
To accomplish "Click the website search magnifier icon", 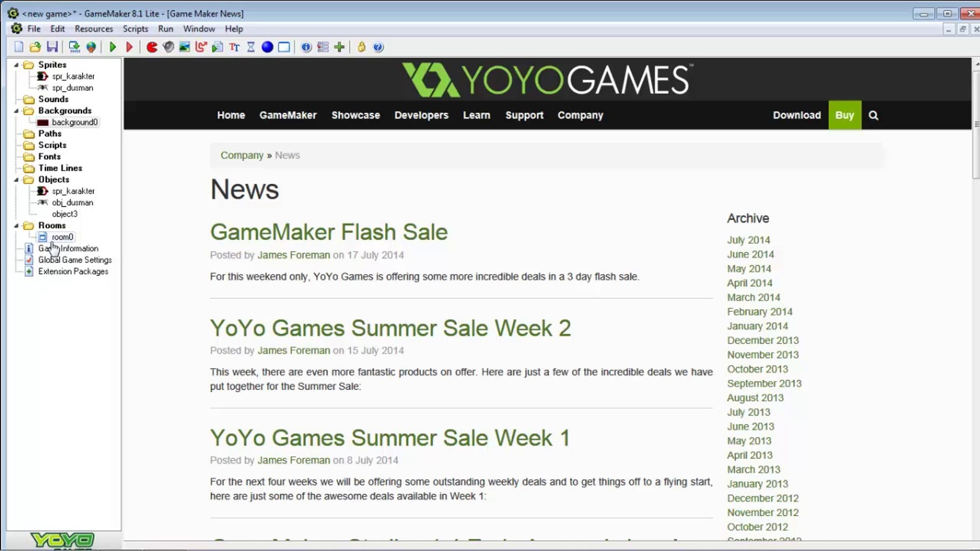I will pyautogui.click(x=873, y=115).
